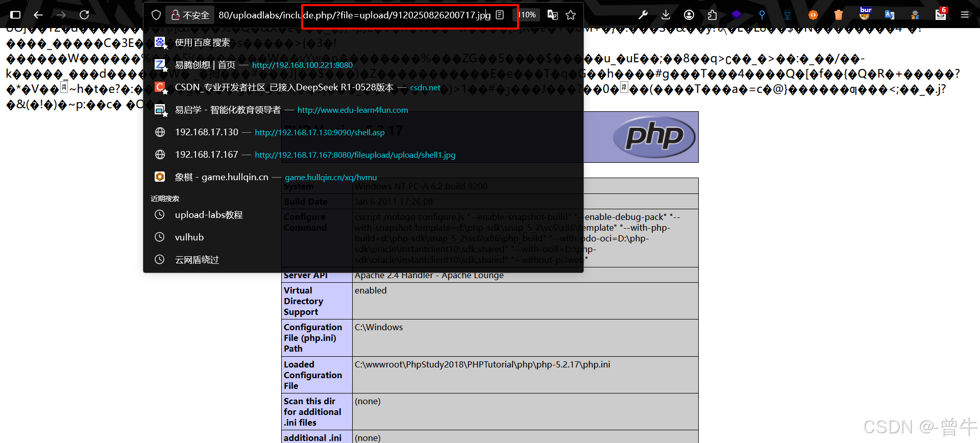
Task: Click the Server API label
Action: pos(306,275)
